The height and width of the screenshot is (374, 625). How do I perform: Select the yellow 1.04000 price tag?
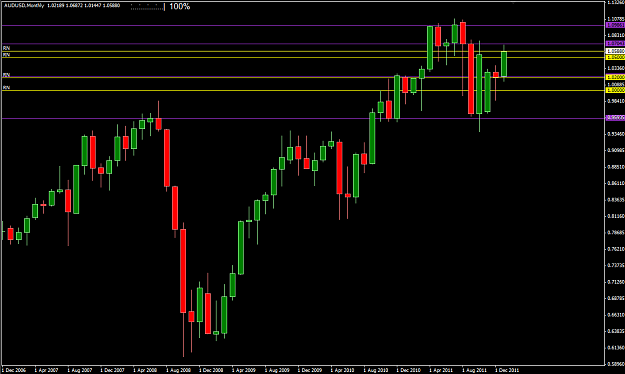[615, 57]
